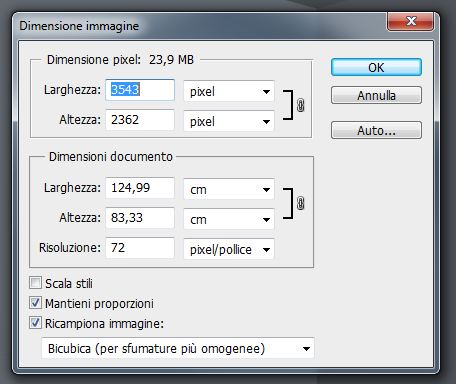Image resolution: width=456 pixels, height=384 pixels.
Task: Click the 'Dimensione immagine' title text
Action: click(x=79, y=26)
